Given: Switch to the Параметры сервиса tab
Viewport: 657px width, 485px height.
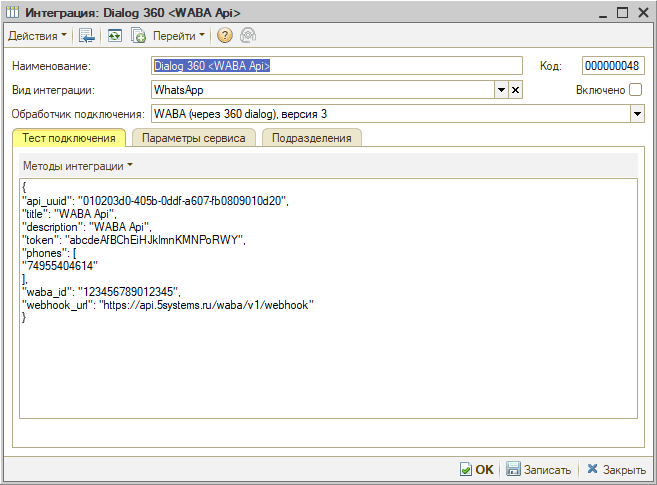Looking at the screenshot, I should (x=193, y=138).
